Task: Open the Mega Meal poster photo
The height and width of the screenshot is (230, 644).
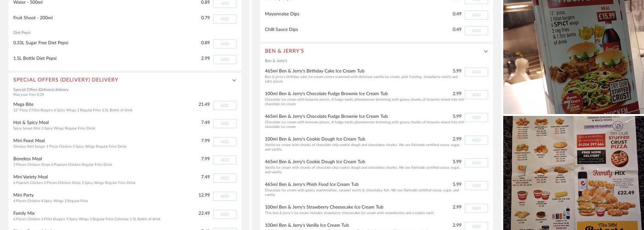Action: point(573,56)
